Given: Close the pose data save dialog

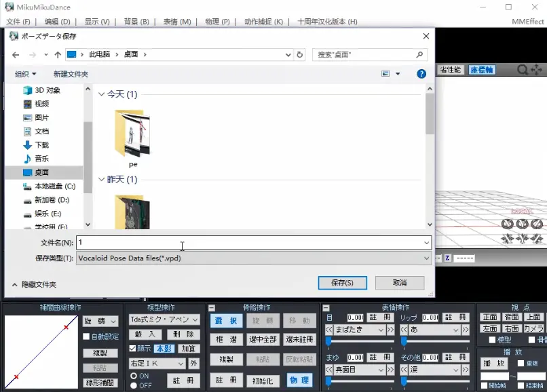Looking at the screenshot, I should coord(426,36).
